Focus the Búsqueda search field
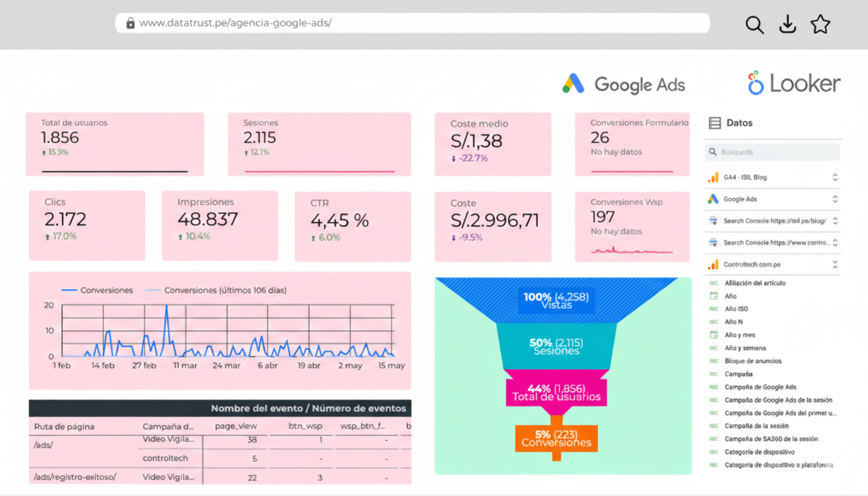Image resolution: width=868 pixels, height=496 pixels. pyautogui.click(x=772, y=152)
